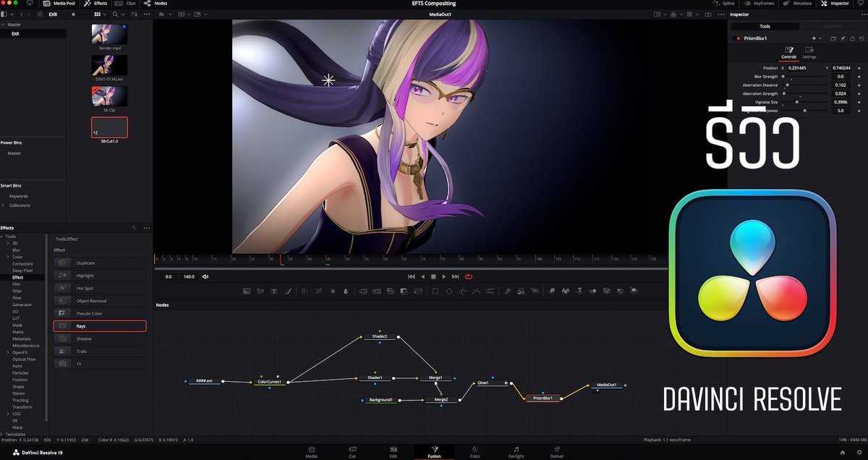The height and width of the screenshot is (460, 868).
Task: Jump to the first frame
Action: (x=412, y=276)
